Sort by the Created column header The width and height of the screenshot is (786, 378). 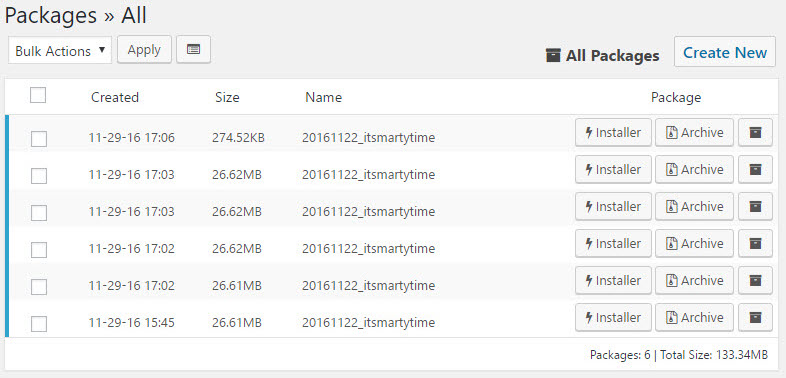(115, 97)
